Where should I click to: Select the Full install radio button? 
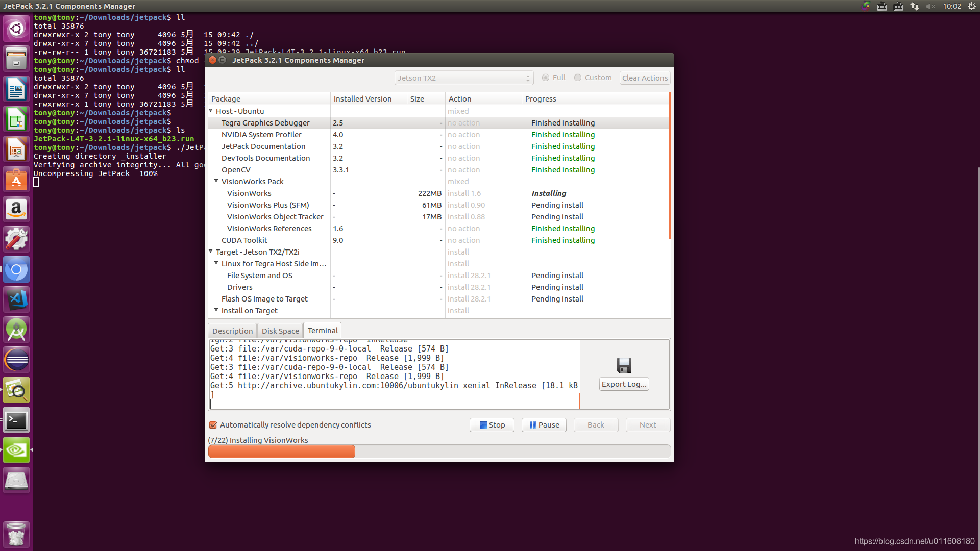[x=554, y=78]
